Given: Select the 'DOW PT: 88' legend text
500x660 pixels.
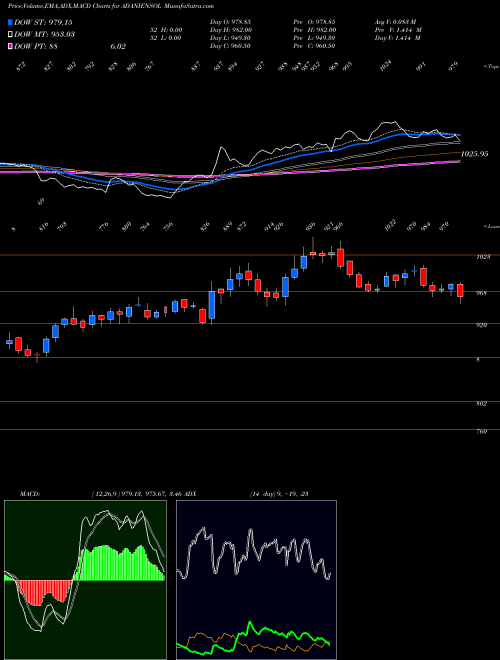Looking at the screenshot, I should 36,47.
